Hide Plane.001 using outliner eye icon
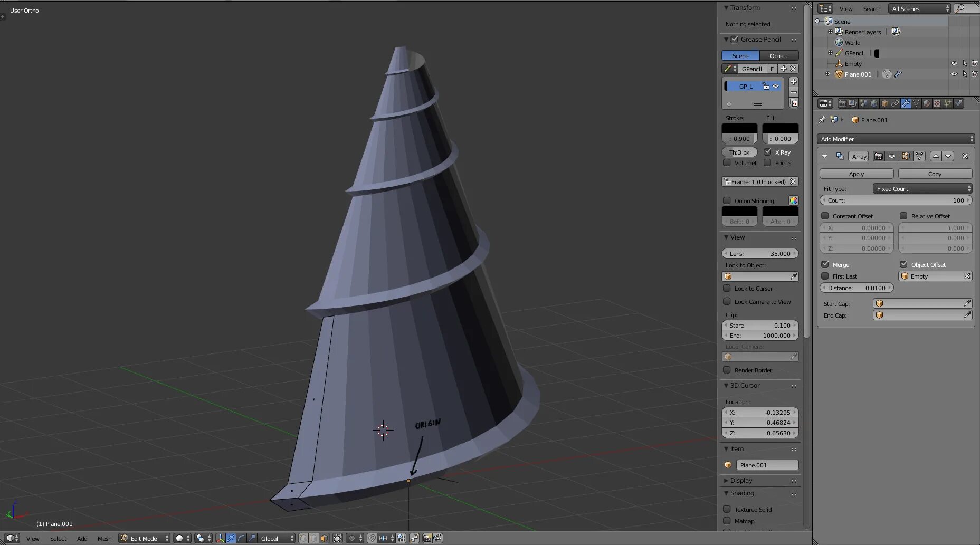 954,74
